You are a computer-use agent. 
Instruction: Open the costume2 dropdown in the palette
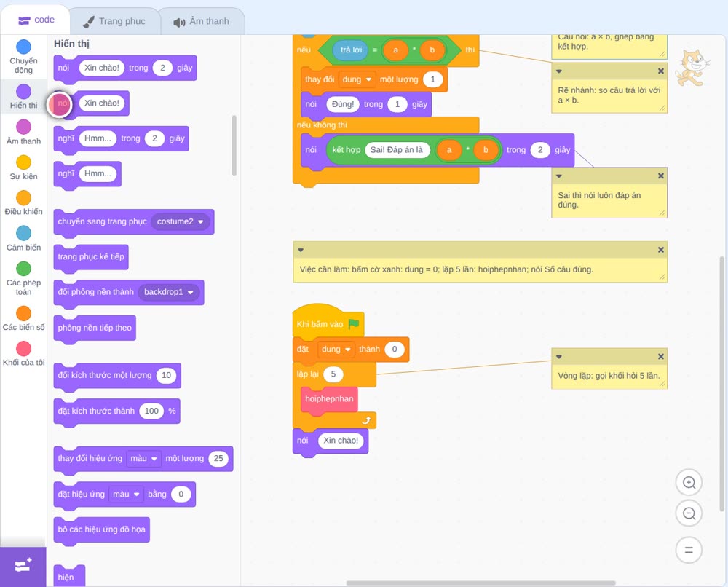click(180, 221)
